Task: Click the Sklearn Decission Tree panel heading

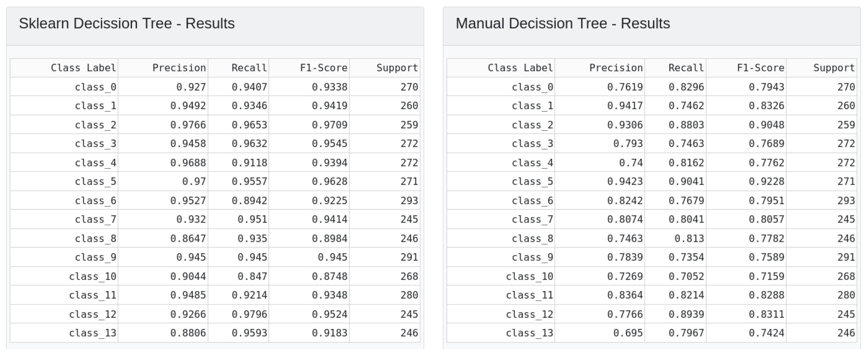Action: point(127,24)
